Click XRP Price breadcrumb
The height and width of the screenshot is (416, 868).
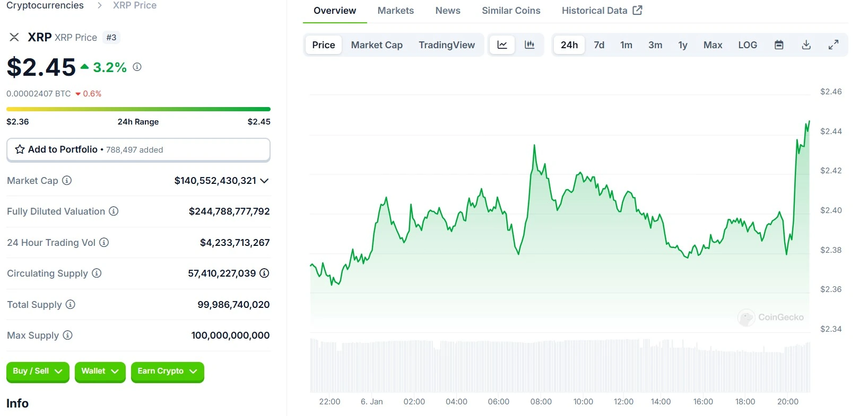tap(135, 5)
